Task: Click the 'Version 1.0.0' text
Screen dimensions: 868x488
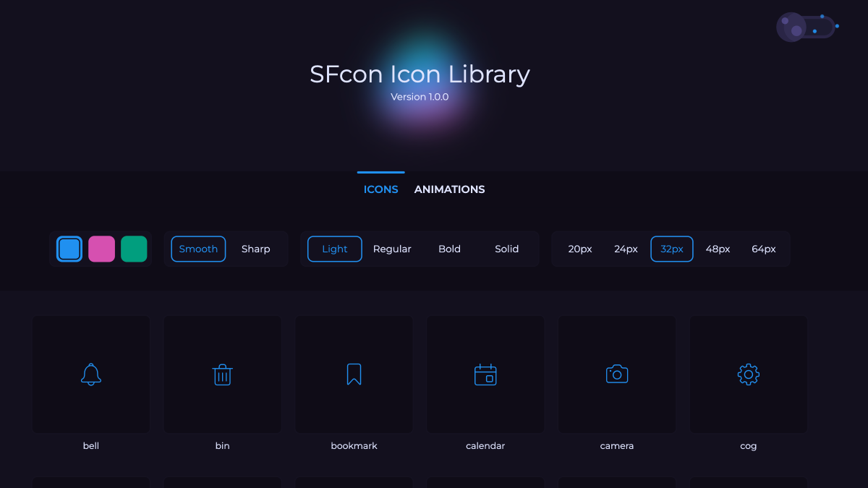Action: (x=420, y=97)
